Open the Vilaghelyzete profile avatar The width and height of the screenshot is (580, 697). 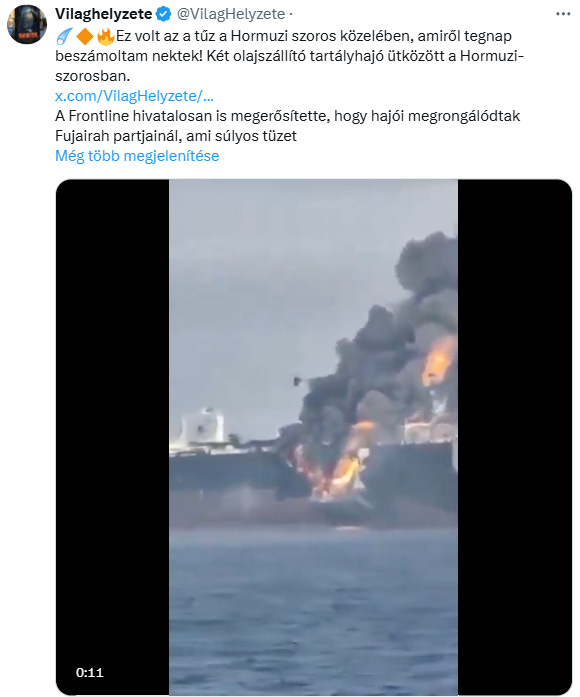pyautogui.click(x=27, y=24)
